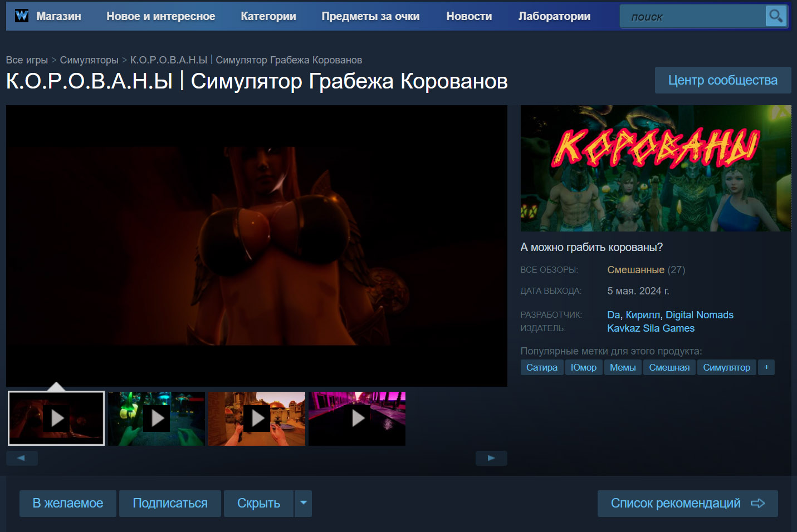Open the К.О.Р.О.В.А.Н.Ы breadcrumb link
The height and width of the screenshot is (532, 797).
[246, 60]
